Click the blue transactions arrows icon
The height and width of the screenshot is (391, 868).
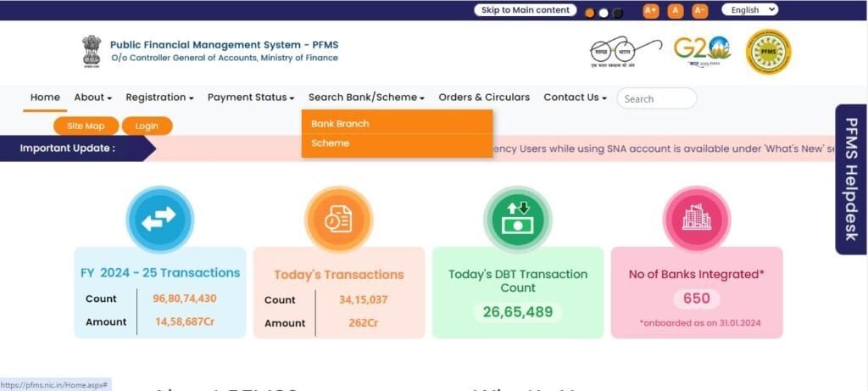pyautogui.click(x=159, y=220)
